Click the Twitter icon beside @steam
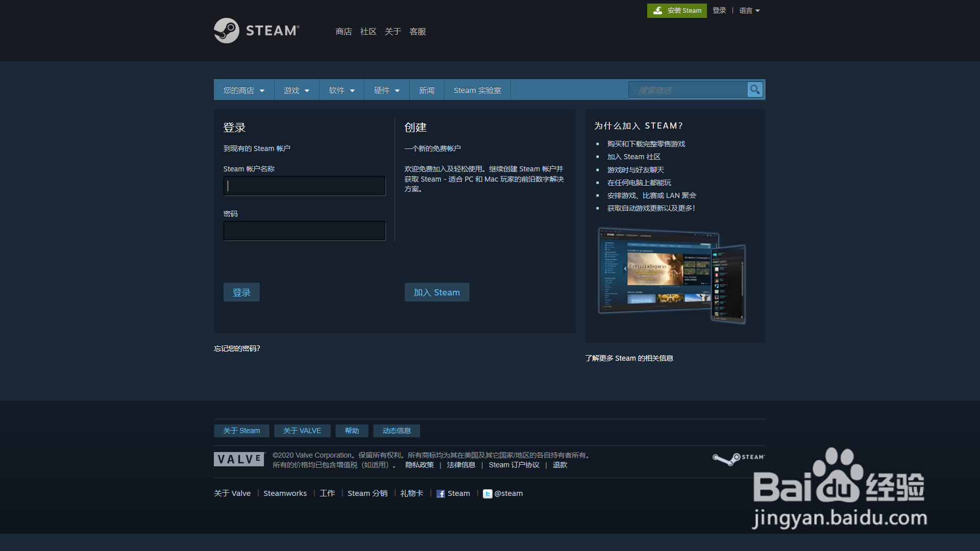The image size is (980, 551). tap(487, 494)
